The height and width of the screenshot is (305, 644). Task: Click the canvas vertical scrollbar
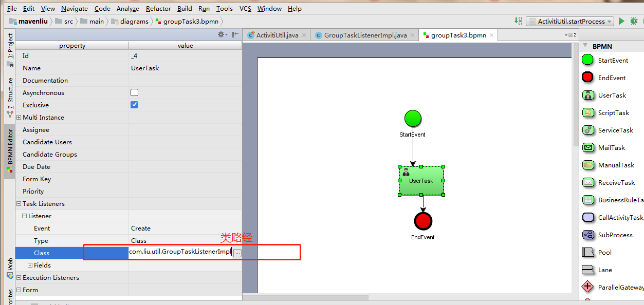pyautogui.click(x=575, y=95)
